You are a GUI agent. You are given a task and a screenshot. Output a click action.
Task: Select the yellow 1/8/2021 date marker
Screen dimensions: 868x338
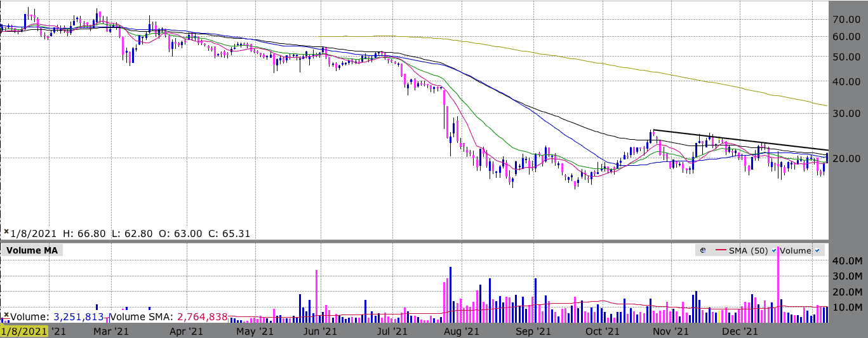pos(24,331)
